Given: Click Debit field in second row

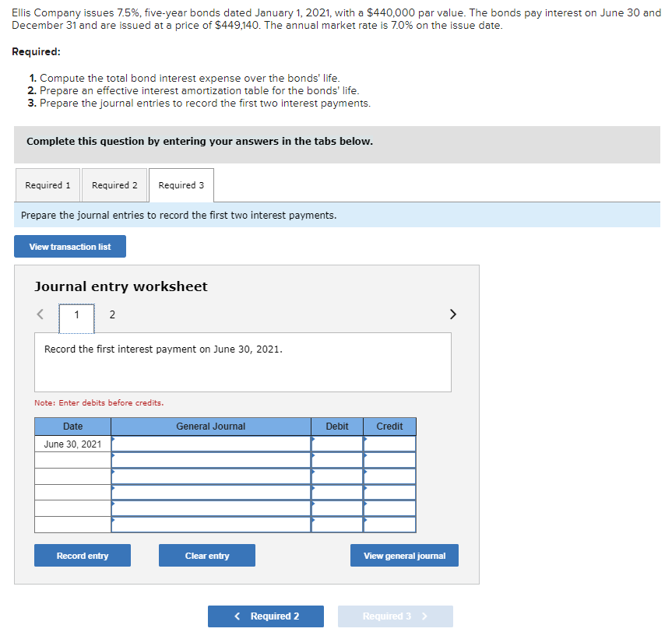Looking at the screenshot, I should [x=337, y=460].
